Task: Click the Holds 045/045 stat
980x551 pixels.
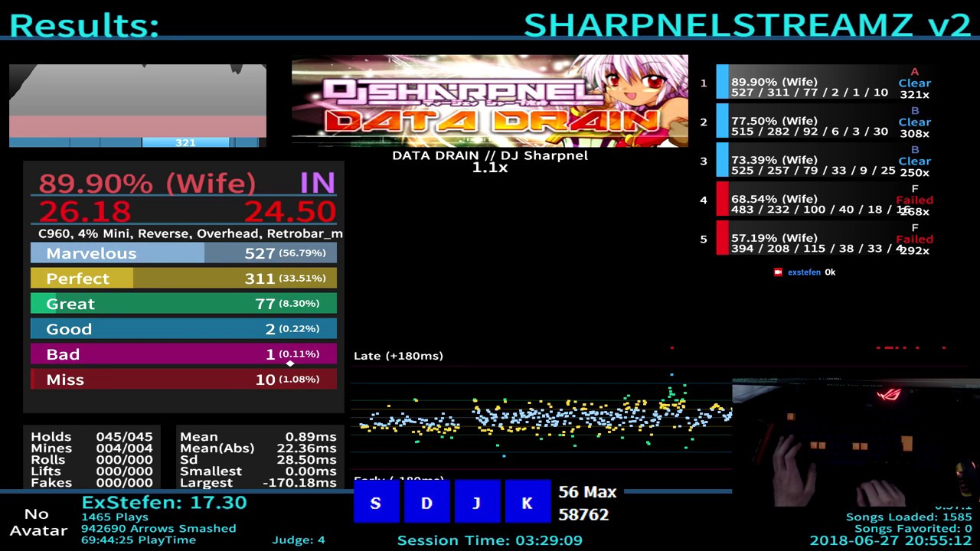Action: point(92,437)
